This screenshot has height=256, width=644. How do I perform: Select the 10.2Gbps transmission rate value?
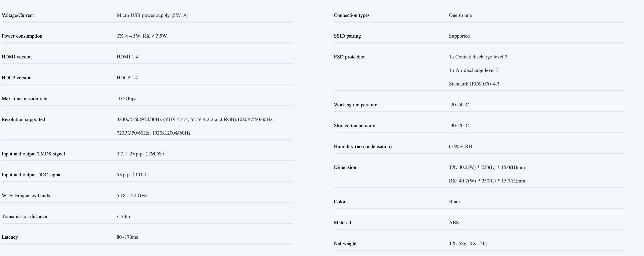(x=126, y=99)
